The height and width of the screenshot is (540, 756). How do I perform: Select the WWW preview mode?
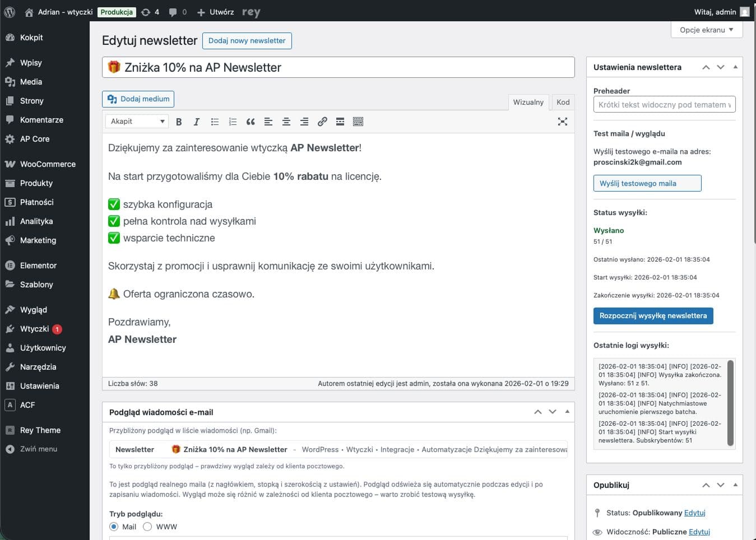tap(147, 527)
